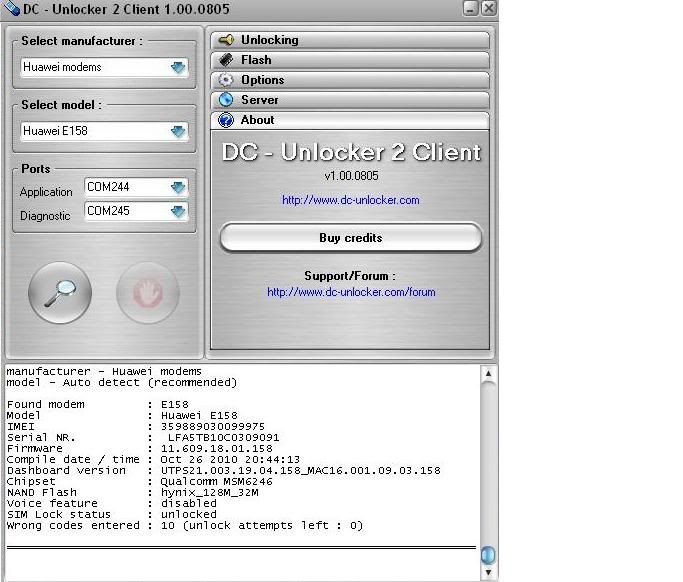Image resolution: width=683 pixels, height=582 pixels.
Task: Click the magnifying glass detect modem button
Action: click(60, 292)
